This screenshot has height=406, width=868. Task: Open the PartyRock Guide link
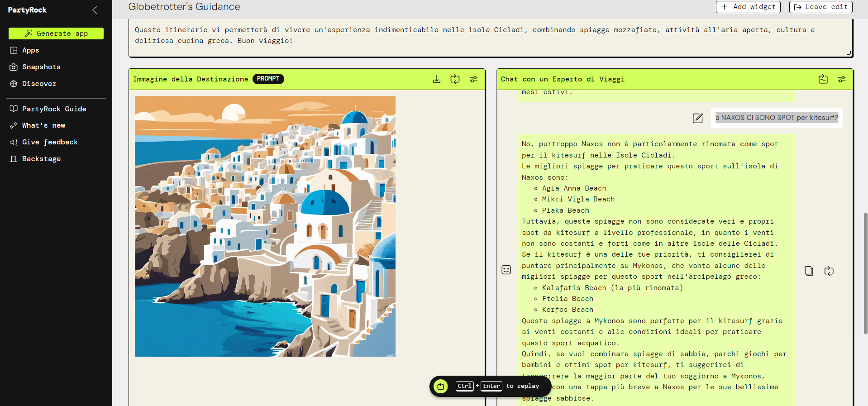click(54, 109)
